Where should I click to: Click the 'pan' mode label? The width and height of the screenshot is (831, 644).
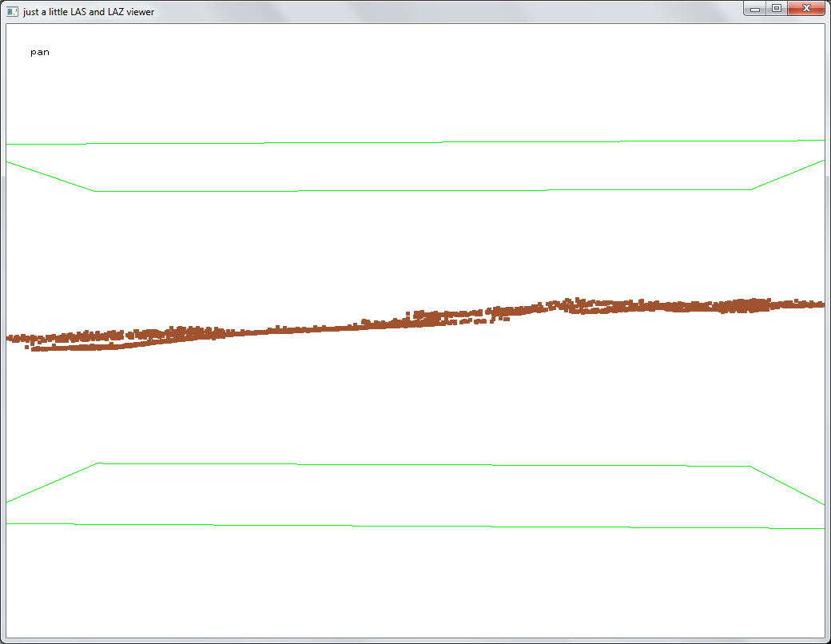[40, 53]
